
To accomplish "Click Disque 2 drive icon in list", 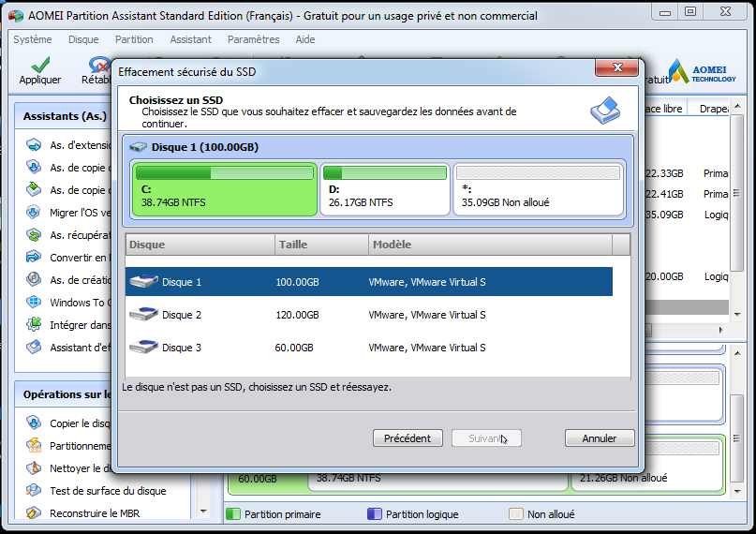I will click(143, 314).
